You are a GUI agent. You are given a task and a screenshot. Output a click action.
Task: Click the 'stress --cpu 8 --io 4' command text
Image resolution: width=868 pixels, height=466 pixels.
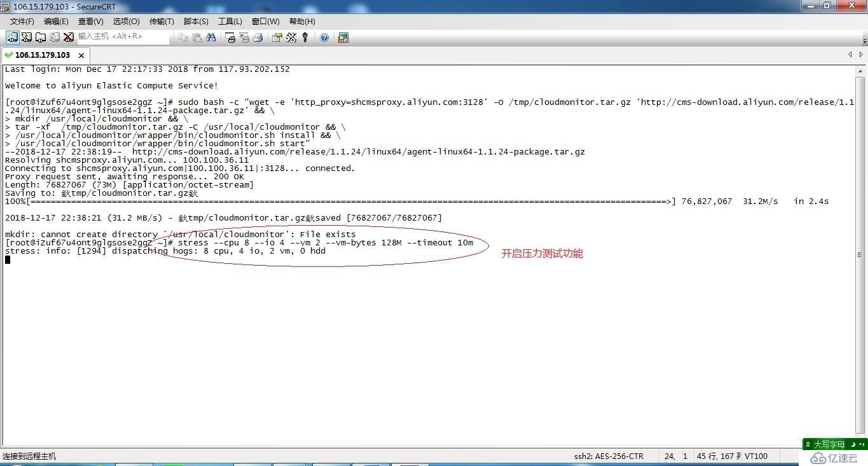(x=326, y=243)
